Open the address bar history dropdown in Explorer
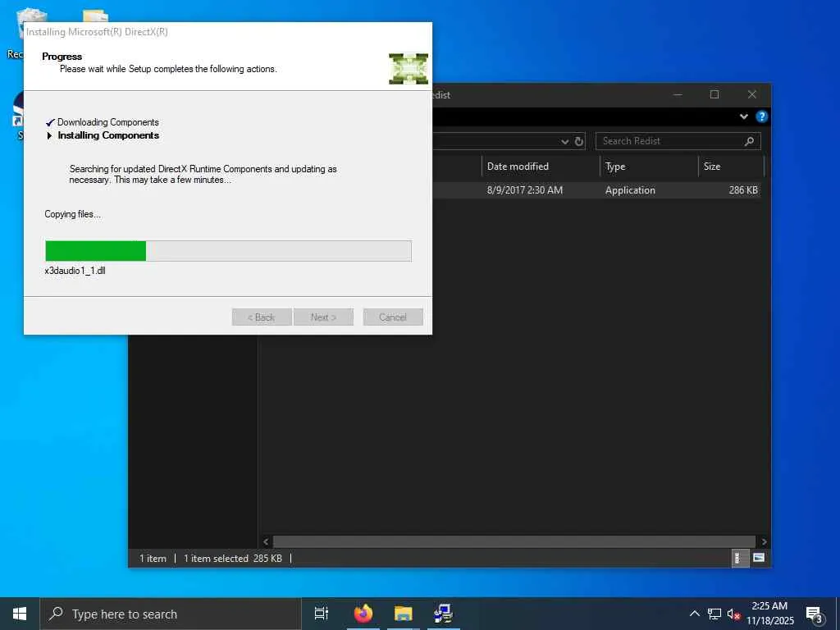Image resolution: width=840 pixels, height=630 pixels. pyautogui.click(x=564, y=141)
